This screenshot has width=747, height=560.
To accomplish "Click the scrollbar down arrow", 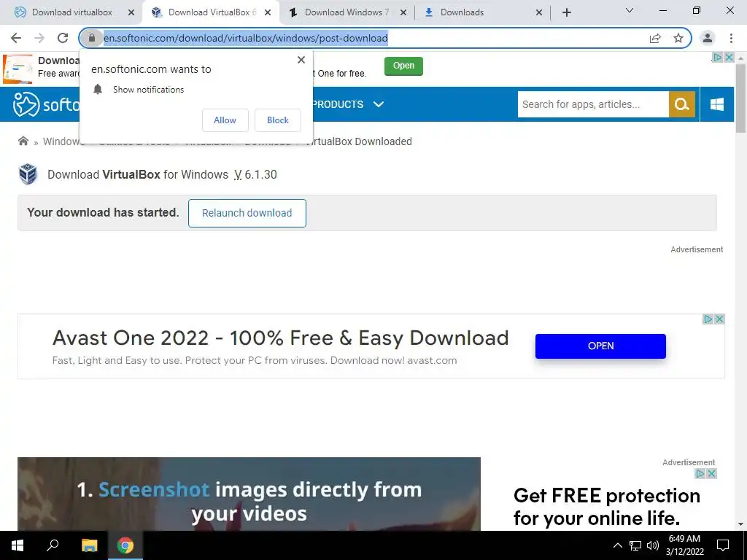I will pos(740,524).
